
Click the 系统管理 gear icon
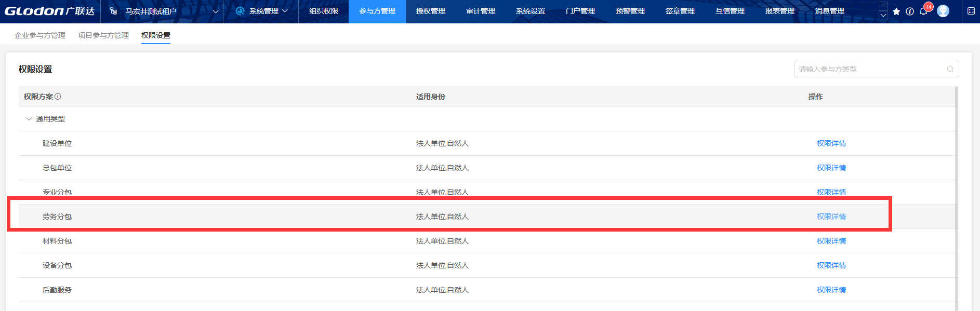coord(240,11)
